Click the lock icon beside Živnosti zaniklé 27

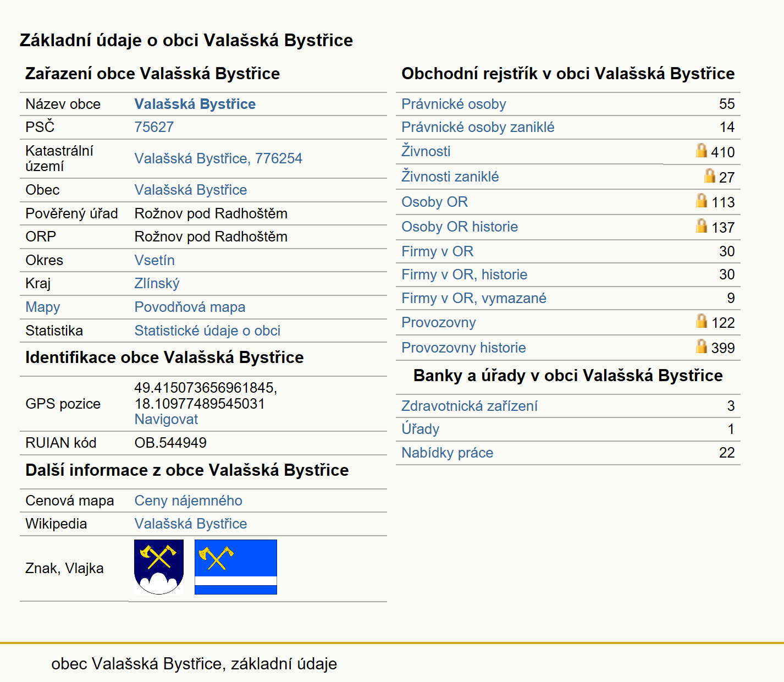[710, 175]
